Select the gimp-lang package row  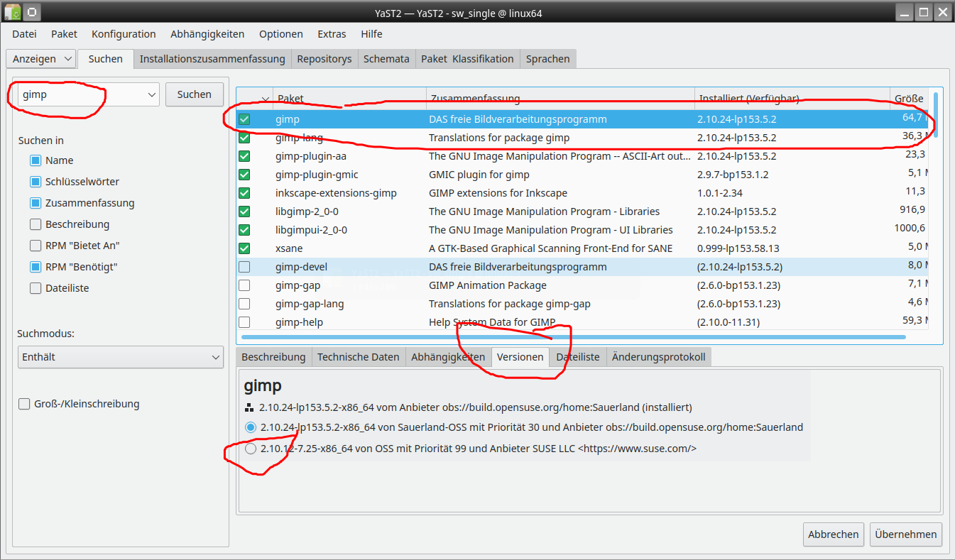pos(582,138)
